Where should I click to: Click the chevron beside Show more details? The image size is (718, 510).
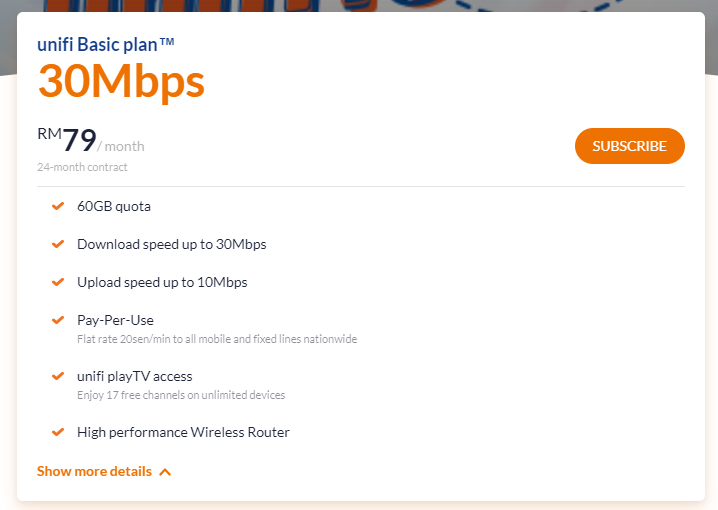[x=165, y=472]
